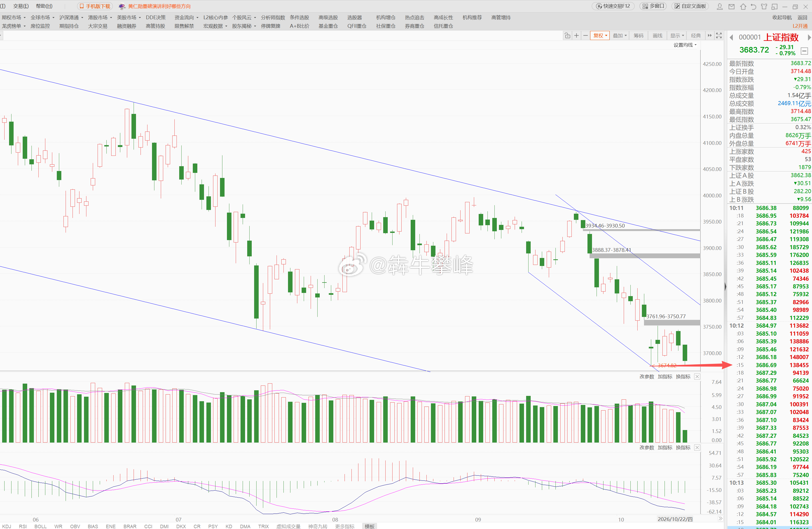Click 快速交易F12 button
Image resolution: width=812 pixels, height=529 pixels.
pyautogui.click(x=613, y=6)
